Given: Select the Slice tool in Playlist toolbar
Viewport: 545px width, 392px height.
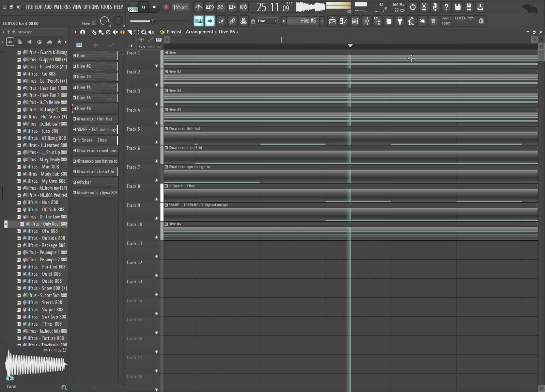Looking at the screenshot, I should point(130,32).
